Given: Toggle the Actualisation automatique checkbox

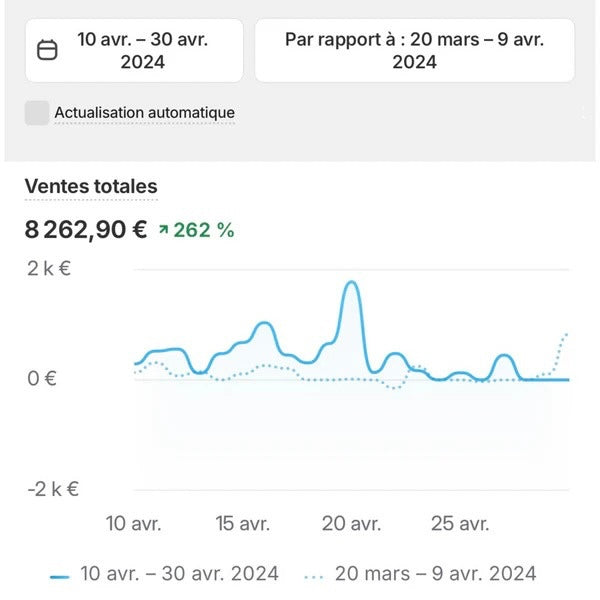Looking at the screenshot, I should coord(37,113).
